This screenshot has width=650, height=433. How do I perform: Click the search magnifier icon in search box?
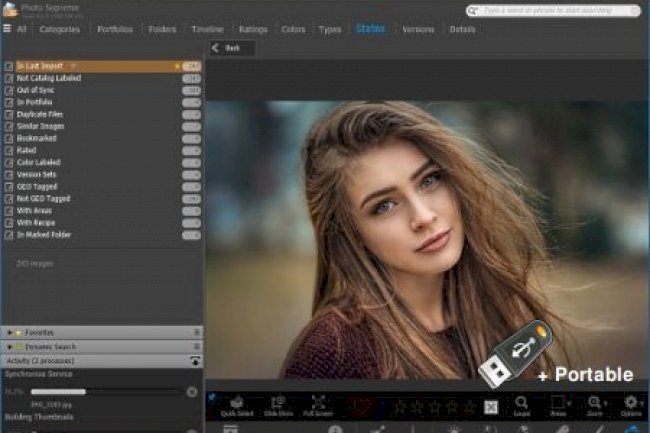pyautogui.click(x=473, y=10)
